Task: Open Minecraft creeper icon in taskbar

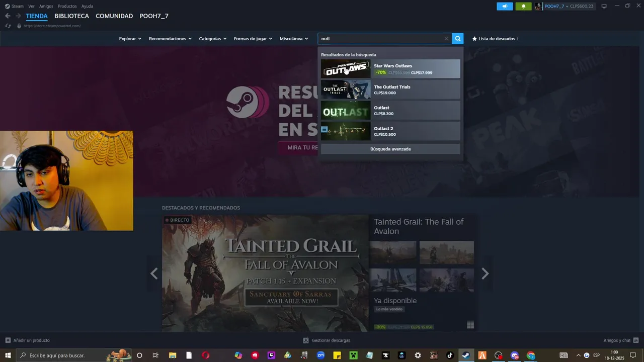Action: pos(353,355)
